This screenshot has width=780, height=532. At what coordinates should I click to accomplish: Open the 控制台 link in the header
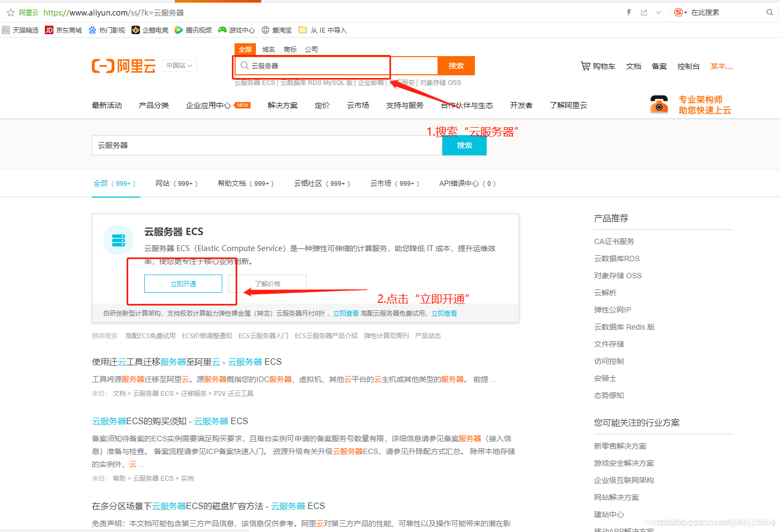coord(688,66)
